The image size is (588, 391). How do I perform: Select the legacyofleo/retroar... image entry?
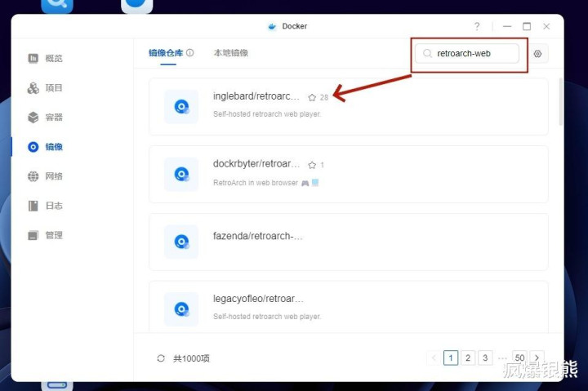[x=349, y=307]
